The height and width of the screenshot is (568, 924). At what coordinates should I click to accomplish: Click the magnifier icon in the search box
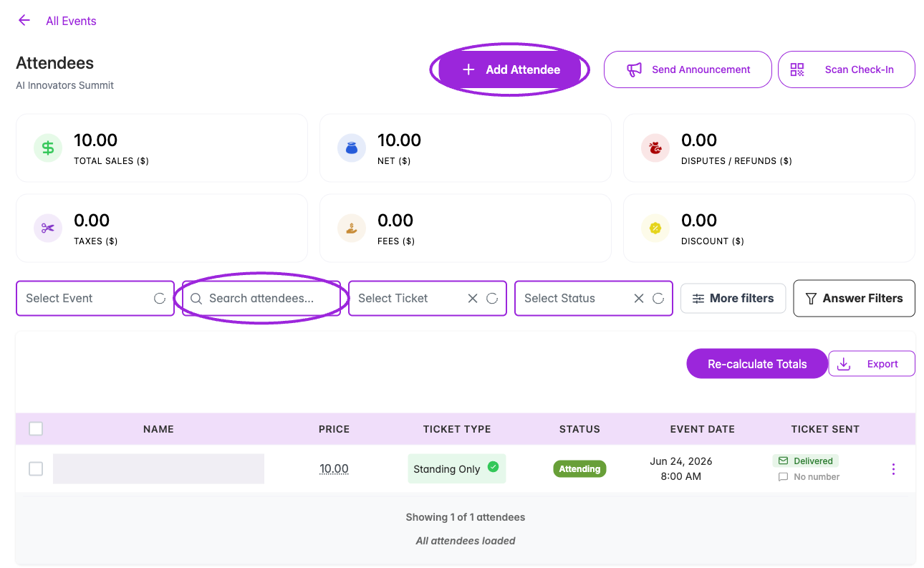pyautogui.click(x=196, y=299)
